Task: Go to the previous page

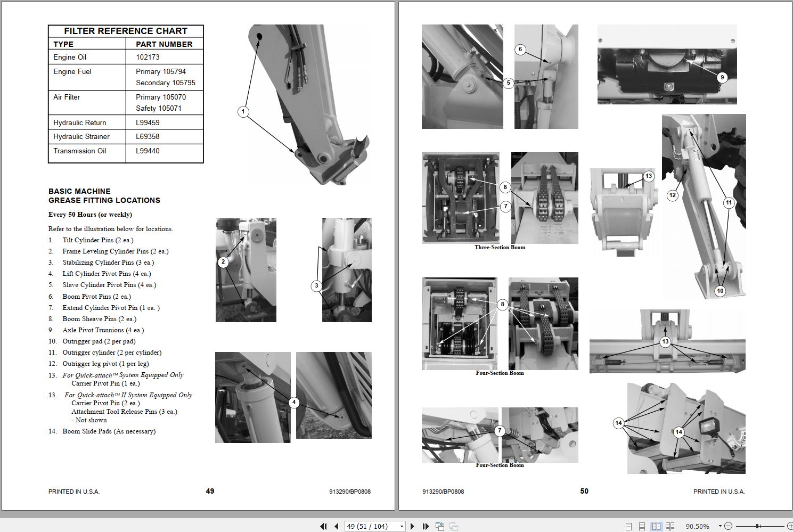Action: point(337,526)
